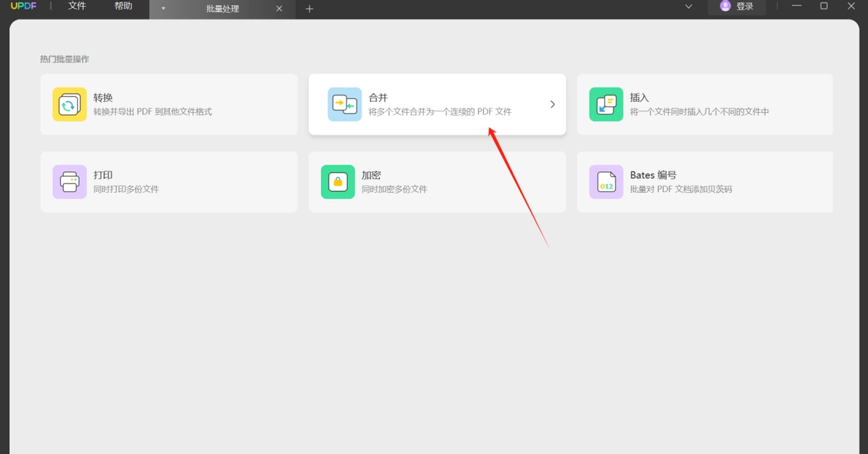Click description 同时加密多份文件
The height and width of the screenshot is (454, 868).
pyautogui.click(x=394, y=189)
